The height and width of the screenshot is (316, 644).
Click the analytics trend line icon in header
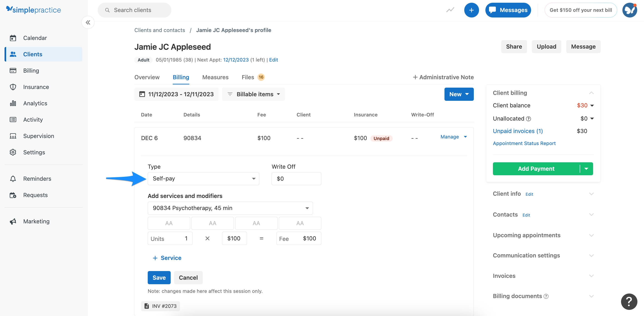450,10
